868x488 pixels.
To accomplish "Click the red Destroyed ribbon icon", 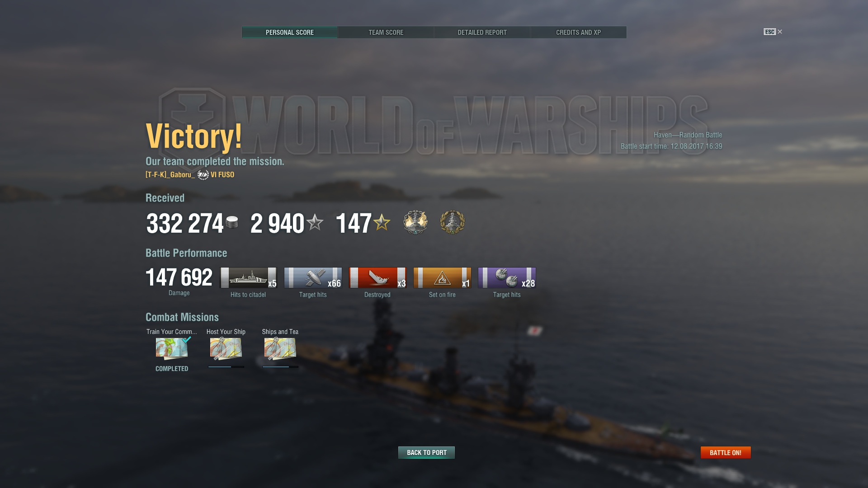I will click(x=377, y=277).
